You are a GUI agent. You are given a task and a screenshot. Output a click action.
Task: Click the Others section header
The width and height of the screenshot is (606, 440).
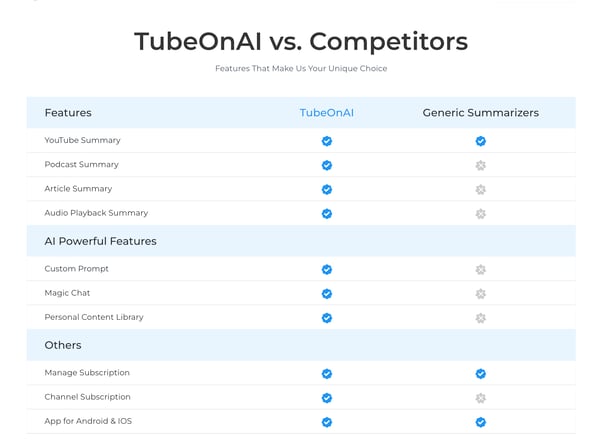pyautogui.click(x=63, y=345)
